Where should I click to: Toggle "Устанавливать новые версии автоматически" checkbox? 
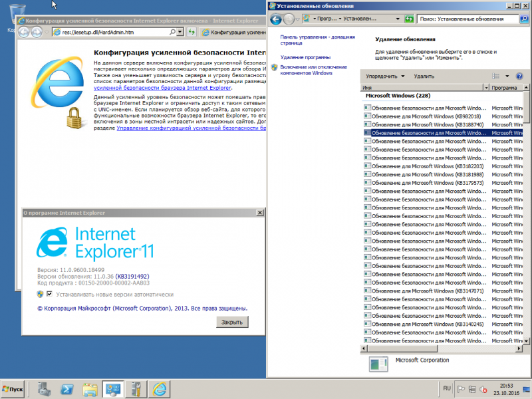(x=49, y=294)
